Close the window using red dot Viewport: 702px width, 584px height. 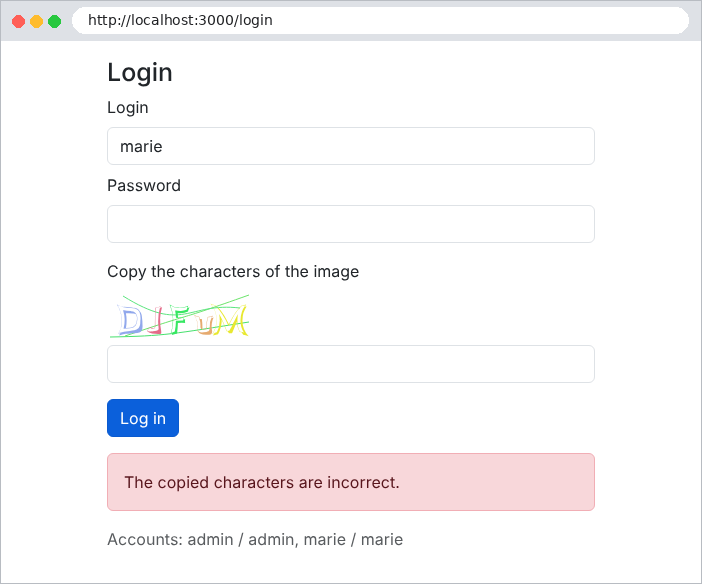tap(18, 21)
